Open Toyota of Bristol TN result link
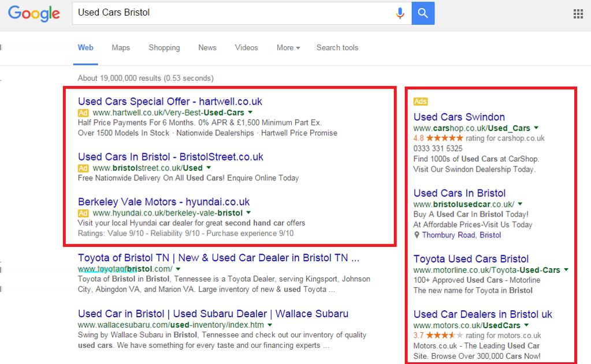 pyautogui.click(x=218, y=258)
